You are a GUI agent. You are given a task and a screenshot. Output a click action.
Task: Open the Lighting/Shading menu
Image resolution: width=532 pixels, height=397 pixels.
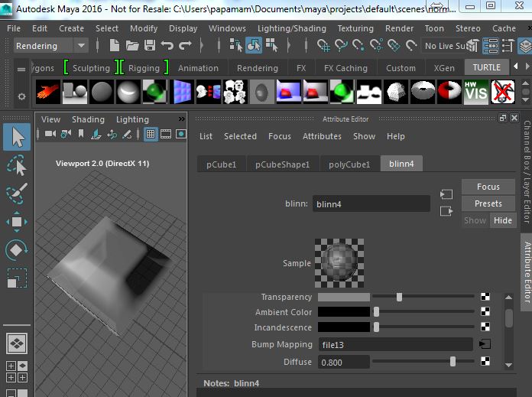click(291, 28)
